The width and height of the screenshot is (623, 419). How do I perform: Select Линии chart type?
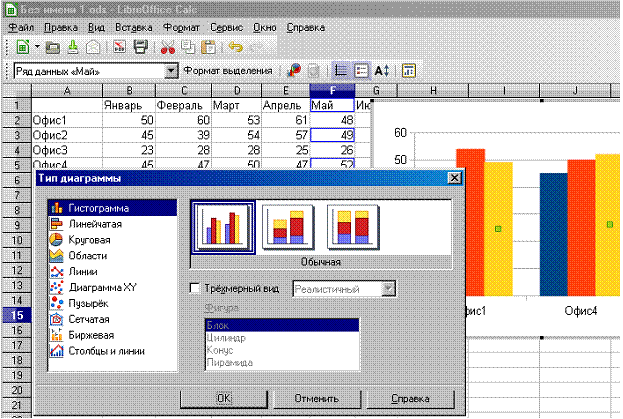coord(112,272)
